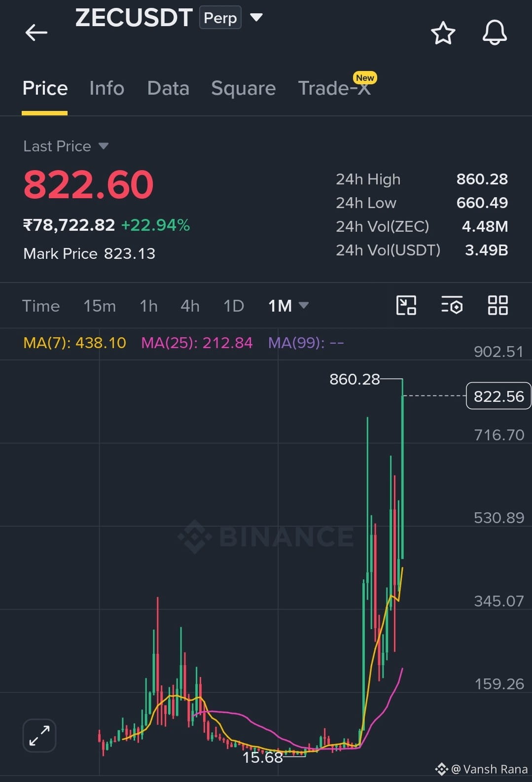532x782 pixels.
Task: Tap the 24h Low value 660.49
Action: [482, 203]
